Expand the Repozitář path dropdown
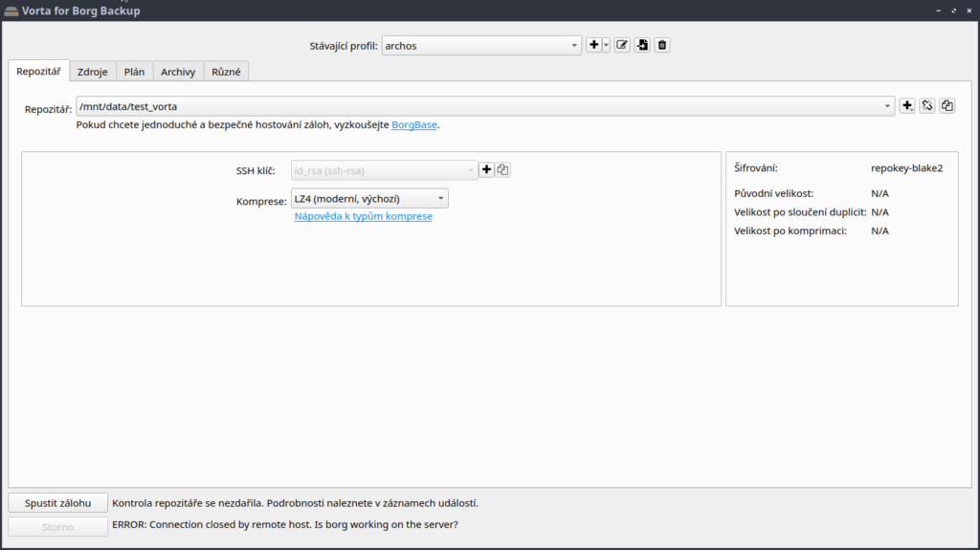The width and height of the screenshot is (980, 550). (x=889, y=106)
